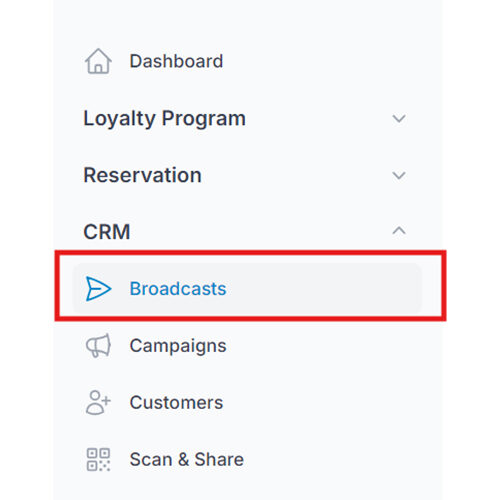
Task: Click the Broadcasts paper plane icon
Action: tap(98, 289)
